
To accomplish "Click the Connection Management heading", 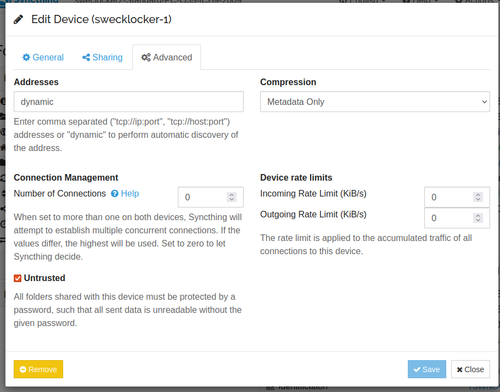I will coord(66,178).
